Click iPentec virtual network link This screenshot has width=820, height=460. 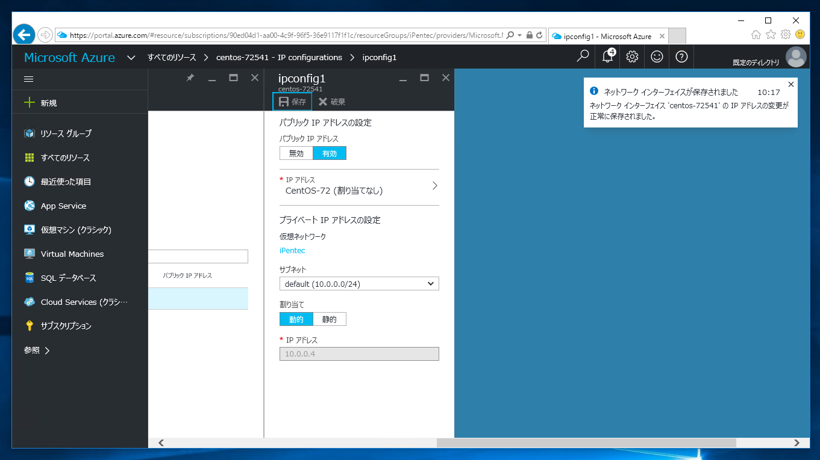[292, 250]
